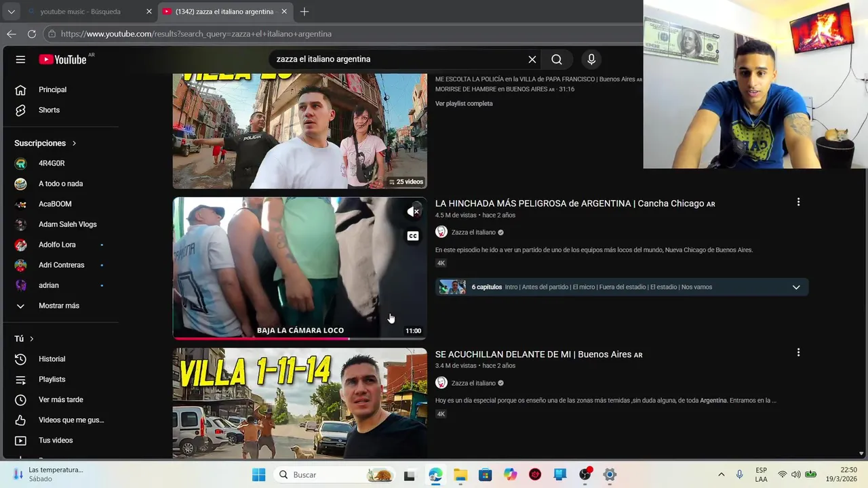The width and height of the screenshot is (868, 488).
Task: Open the BAJA LA CÁMARA LOCO preview thumbnail
Action: pos(300,268)
